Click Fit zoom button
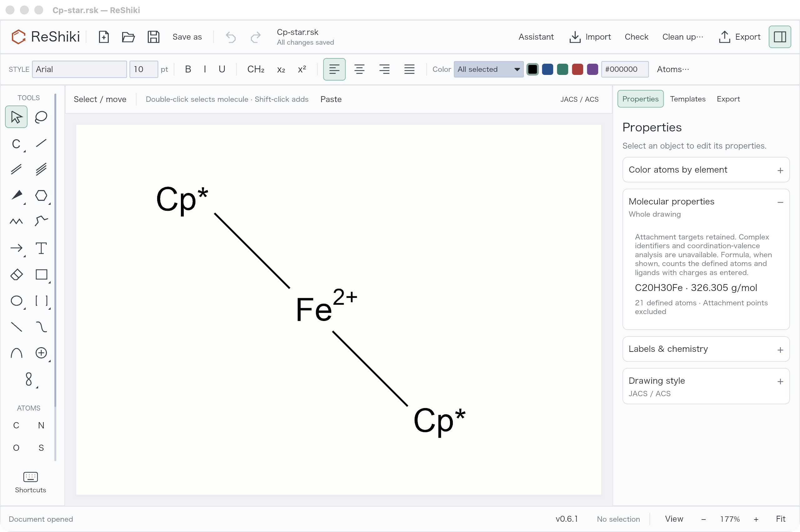 click(x=780, y=519)
